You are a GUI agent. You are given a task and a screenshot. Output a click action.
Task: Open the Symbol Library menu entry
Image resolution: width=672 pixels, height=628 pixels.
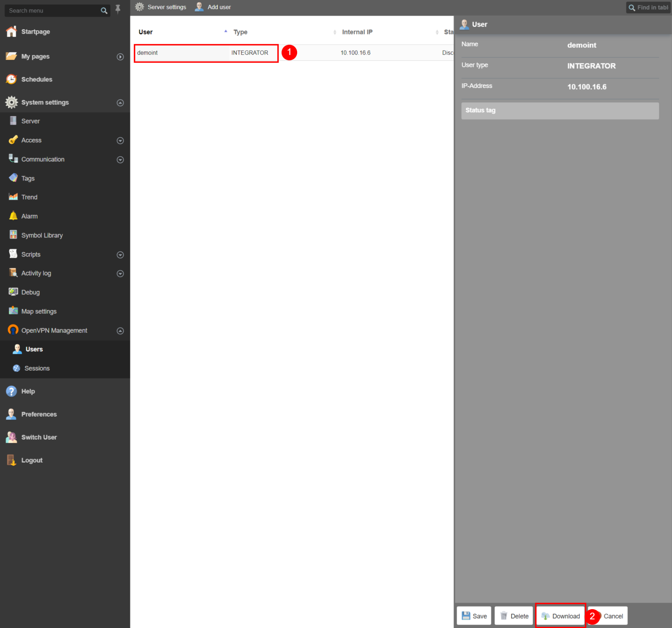(x=65, y=235)
